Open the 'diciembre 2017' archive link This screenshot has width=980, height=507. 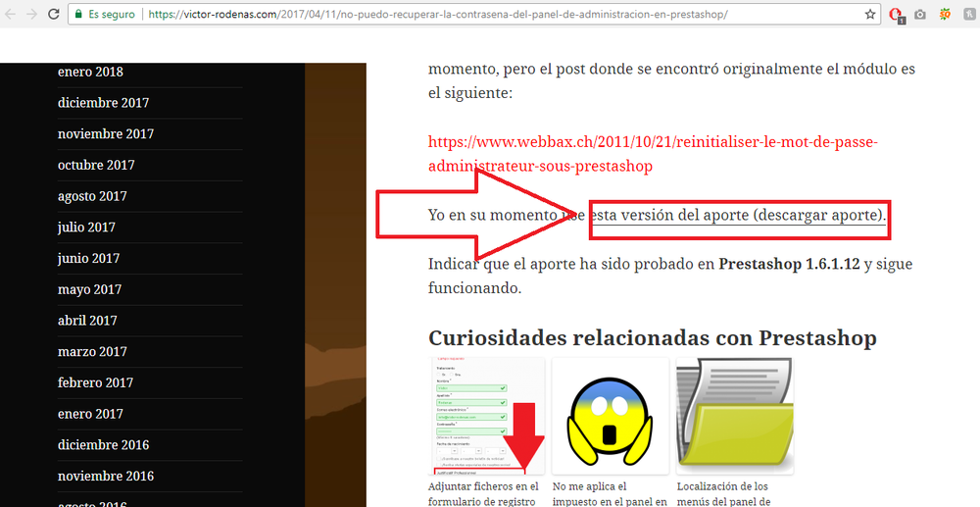coord(103,103)
